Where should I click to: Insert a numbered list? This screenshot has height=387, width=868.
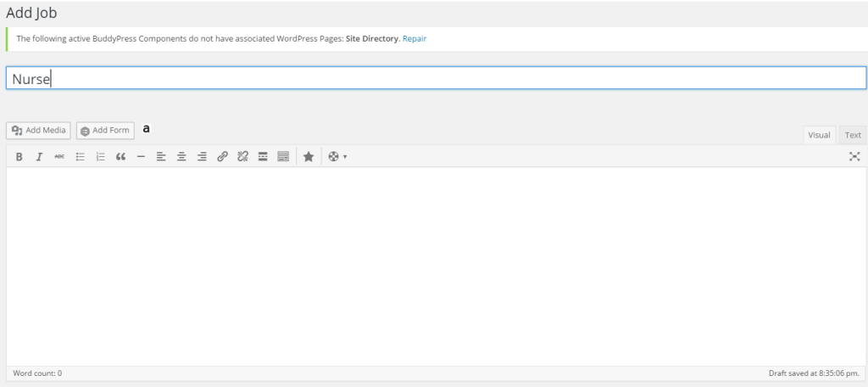tap(101, 157)
